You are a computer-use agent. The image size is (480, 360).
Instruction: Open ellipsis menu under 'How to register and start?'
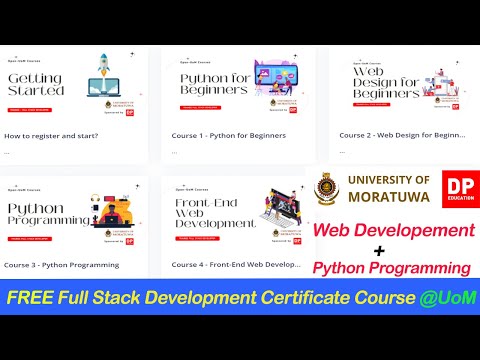click(x=7, y=153)
